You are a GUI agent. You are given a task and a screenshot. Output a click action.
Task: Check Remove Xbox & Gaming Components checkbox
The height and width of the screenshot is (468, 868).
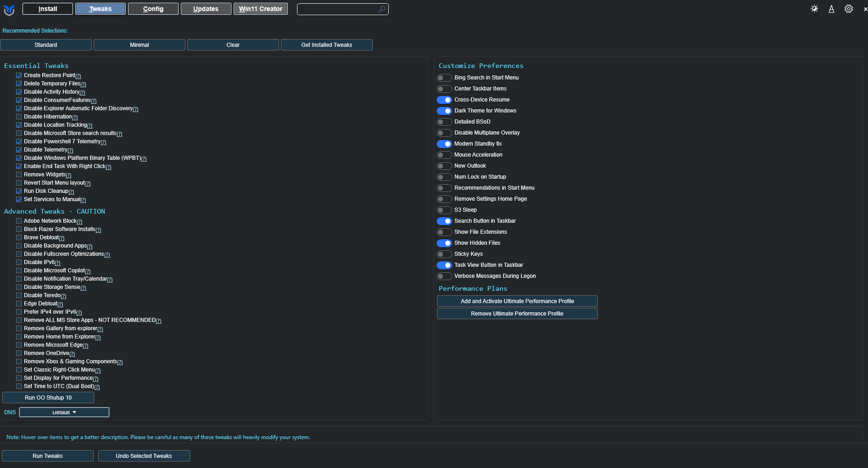tap(19, 361)
